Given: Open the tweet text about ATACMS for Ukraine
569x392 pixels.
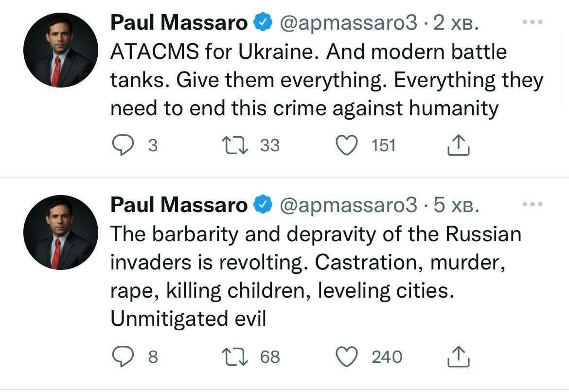Looking at the screenshot, I should click(326, 80).
